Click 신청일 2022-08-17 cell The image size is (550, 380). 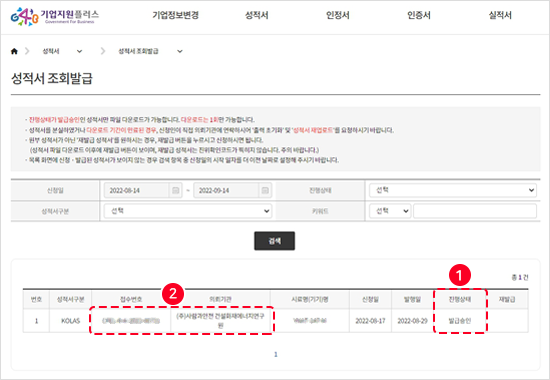coord(370,321)
